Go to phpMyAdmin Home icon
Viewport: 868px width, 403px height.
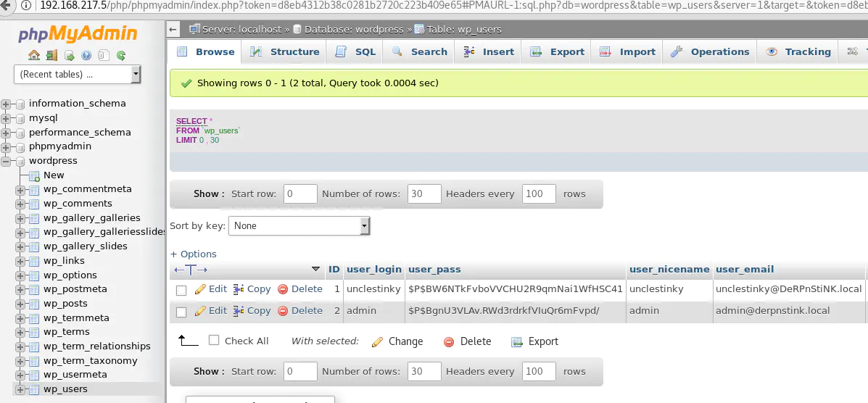pos(34,55)
